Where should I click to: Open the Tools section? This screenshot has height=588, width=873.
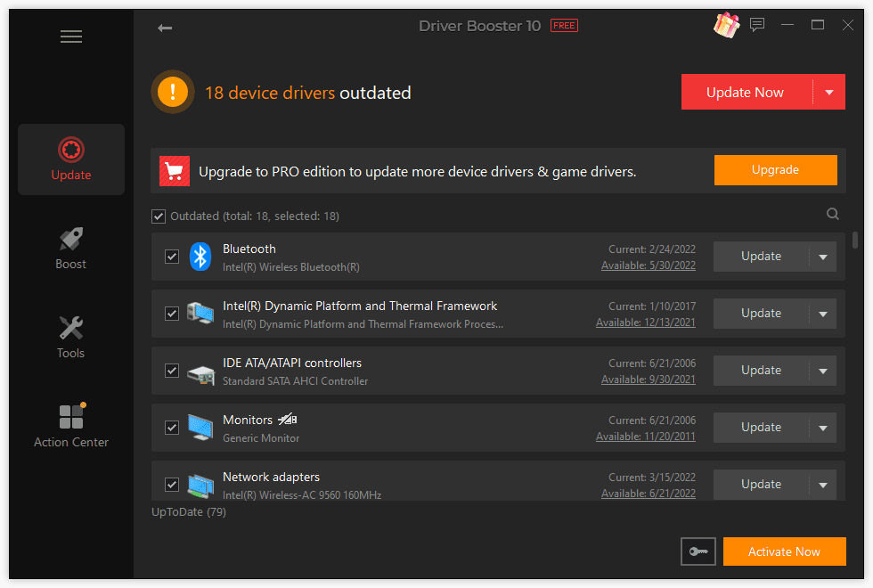point(71,338)
